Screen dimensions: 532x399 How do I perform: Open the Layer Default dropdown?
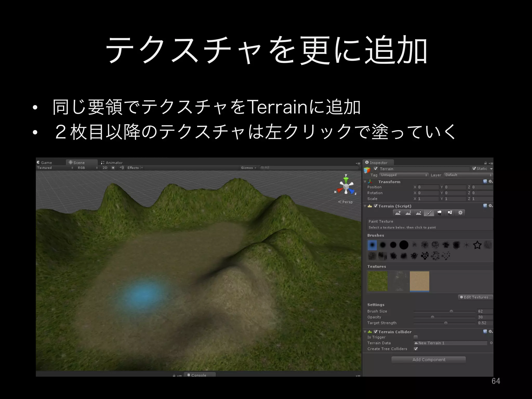point(468,175)
